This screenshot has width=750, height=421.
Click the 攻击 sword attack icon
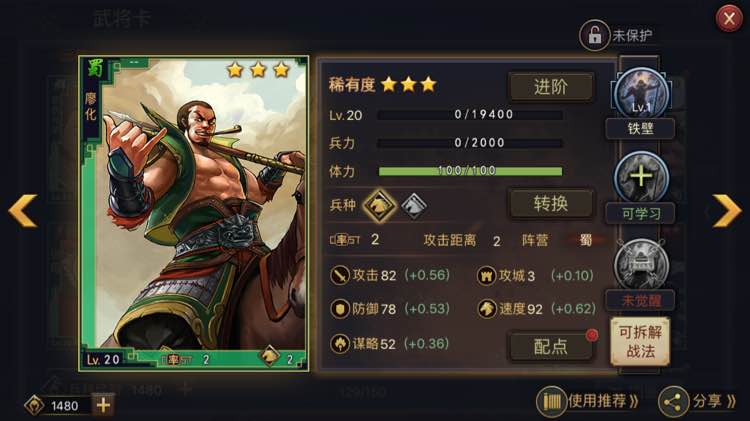point(340,276)
